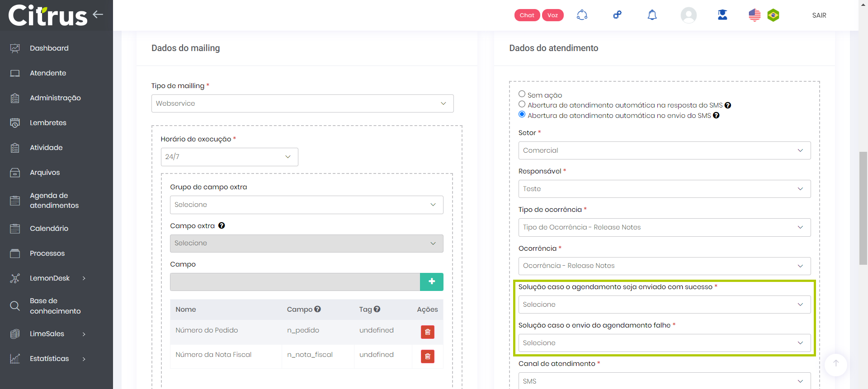
Task: Click the Campo extra help icon
Action: point(222,226)
